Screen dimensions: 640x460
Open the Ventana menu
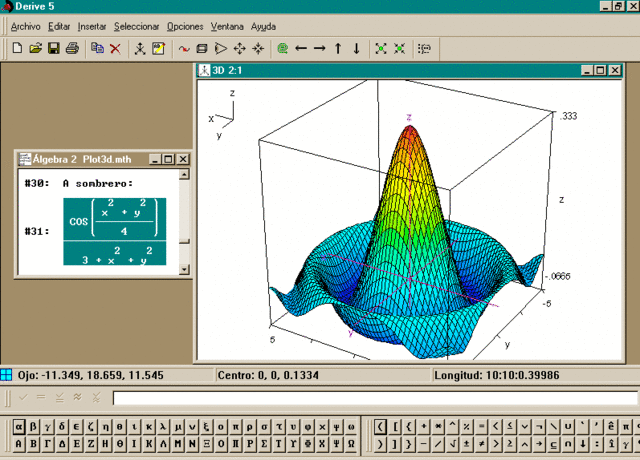tap(227, 27)
